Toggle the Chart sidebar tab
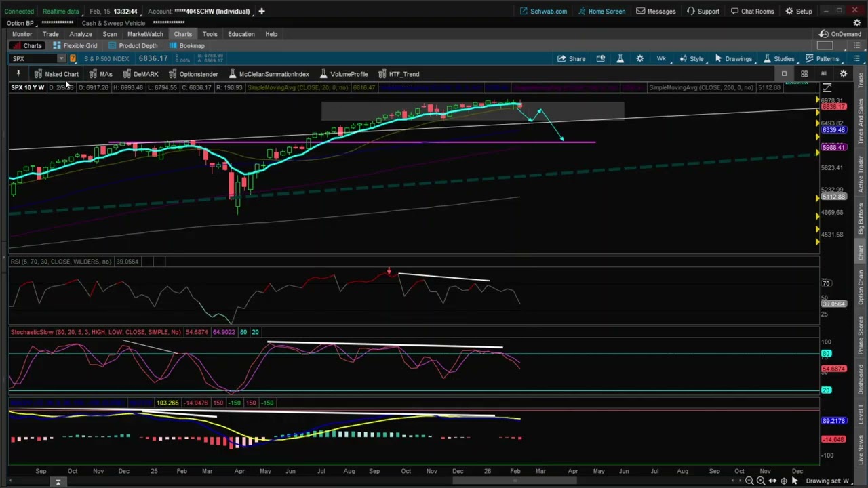Screen dimensions: 868x488 [861, 252]
